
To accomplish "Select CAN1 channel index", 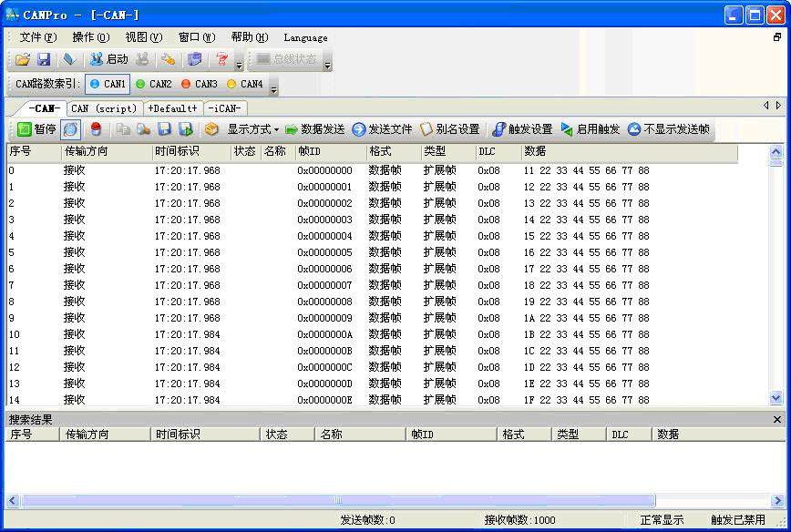I will coord(108,84).
